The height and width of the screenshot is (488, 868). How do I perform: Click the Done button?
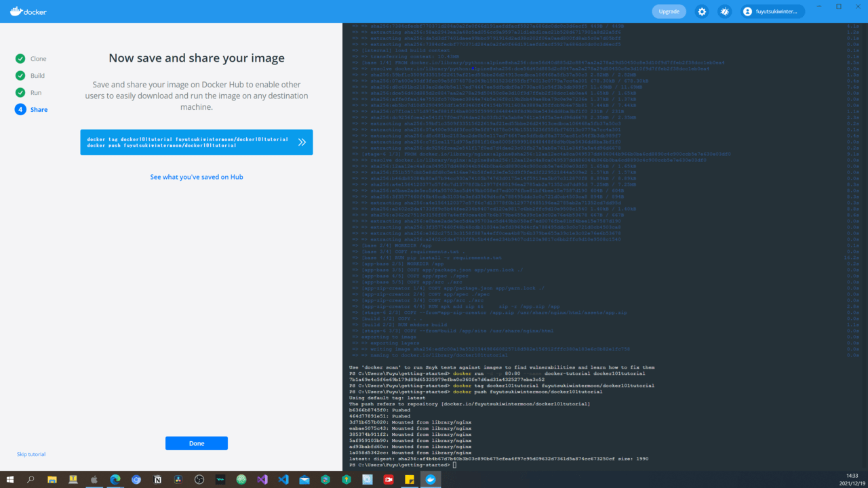197,443
